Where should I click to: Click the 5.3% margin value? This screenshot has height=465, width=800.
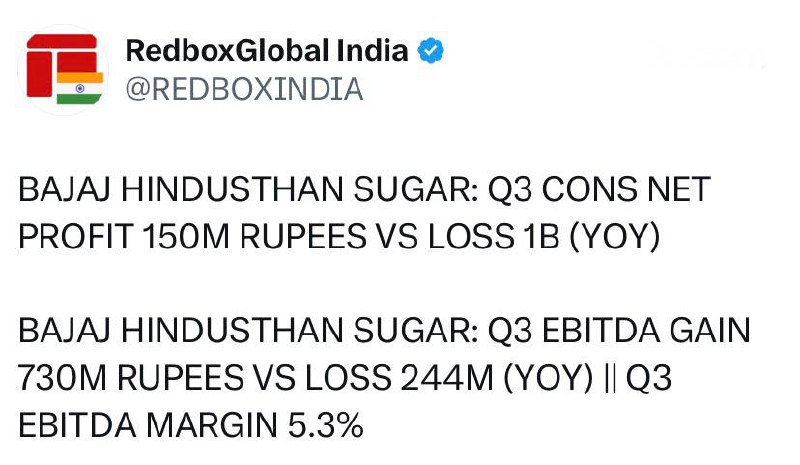323,425
